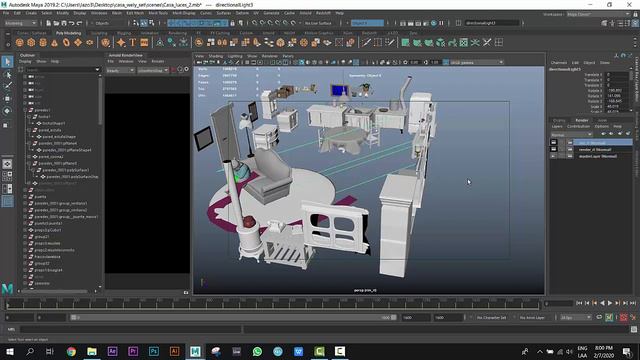Activate the Select tool in the toolbox
Image resolution: width=640 pixels, height=360 pixels.
[7, 62]
